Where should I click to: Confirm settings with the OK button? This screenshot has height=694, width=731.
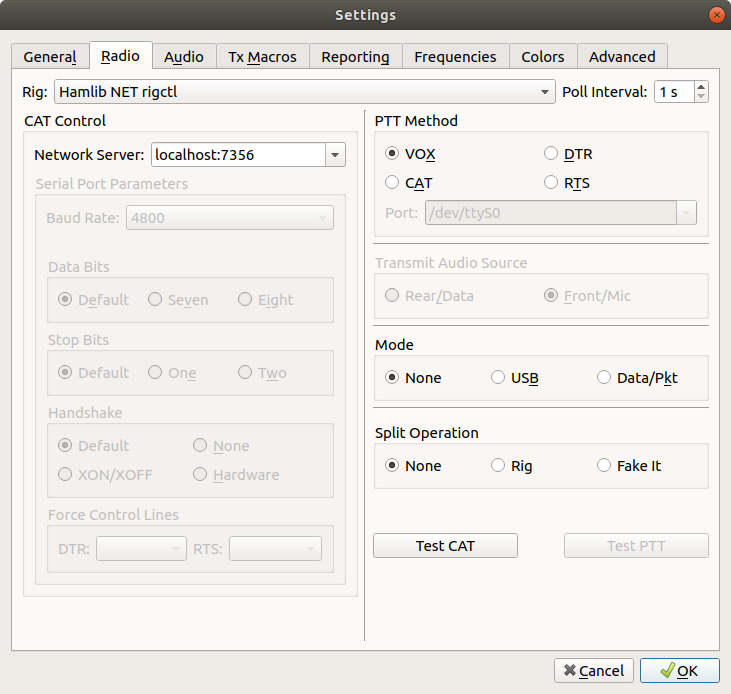coord(678,671)
